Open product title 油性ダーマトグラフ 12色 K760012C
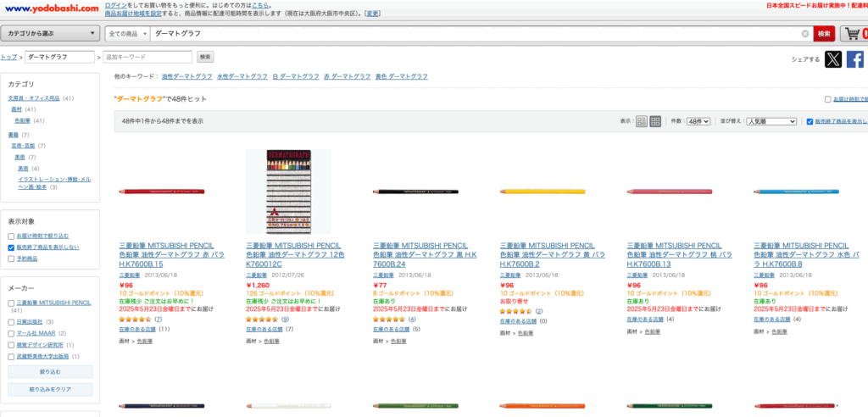 coord(296,254)
